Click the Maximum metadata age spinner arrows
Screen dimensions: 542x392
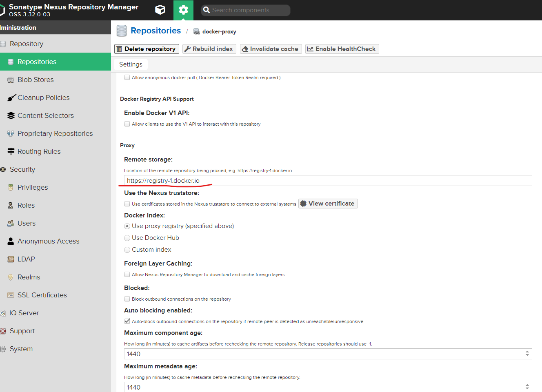527,387
